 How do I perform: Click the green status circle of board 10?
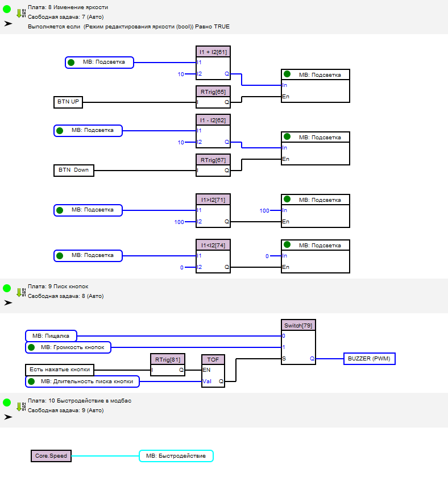(x=7, y=403)
